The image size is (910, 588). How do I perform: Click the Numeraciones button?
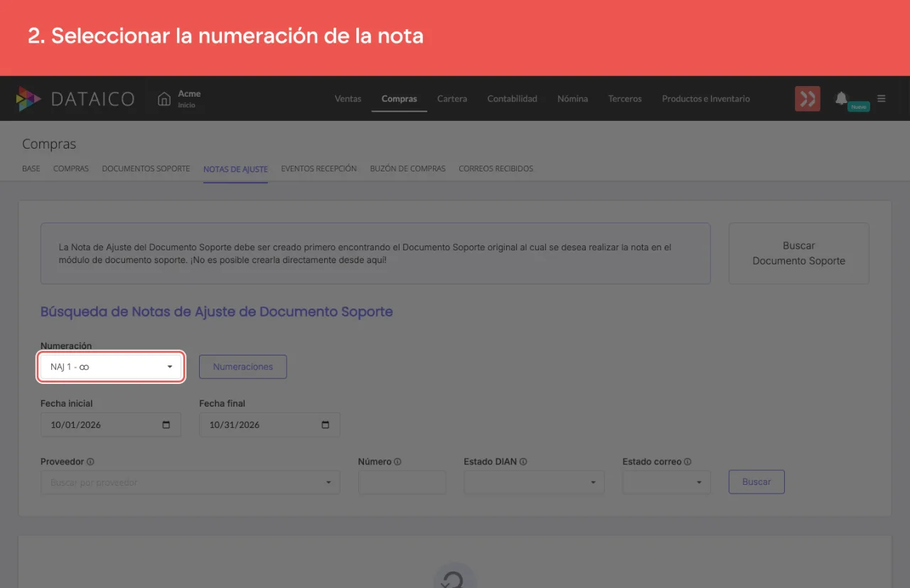242,367
